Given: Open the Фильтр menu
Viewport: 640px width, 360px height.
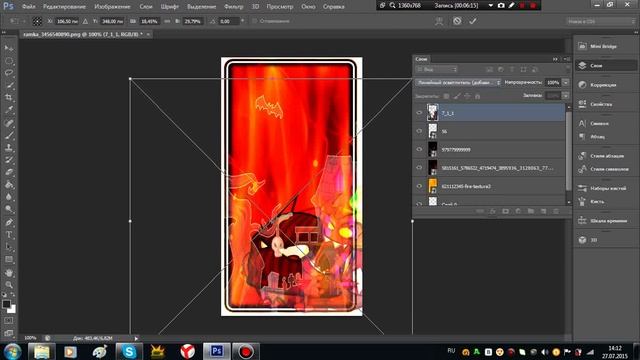Looking at the screenshot, I should coord(233,7).
